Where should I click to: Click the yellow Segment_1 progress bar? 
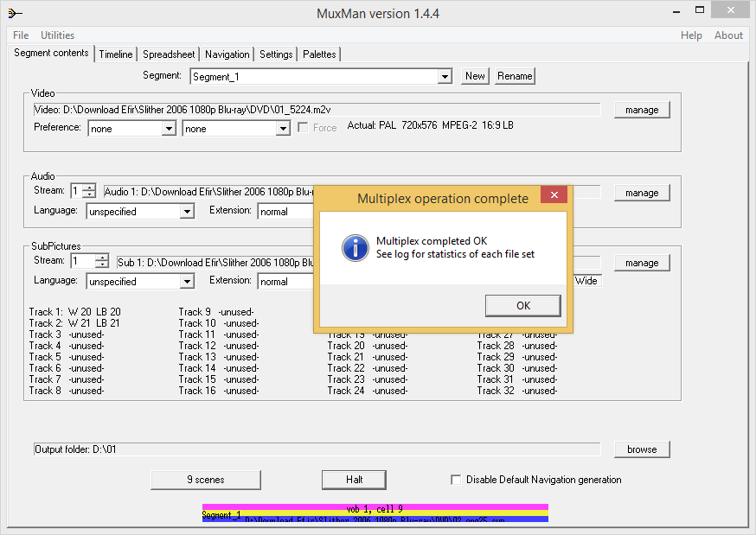[x=375, y=513]
